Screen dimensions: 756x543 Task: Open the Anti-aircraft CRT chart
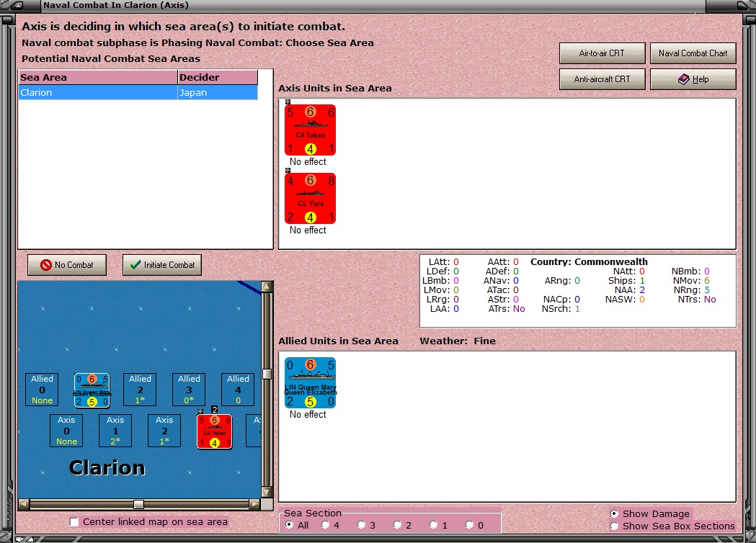pyautogui.click(x=602, y=79)
